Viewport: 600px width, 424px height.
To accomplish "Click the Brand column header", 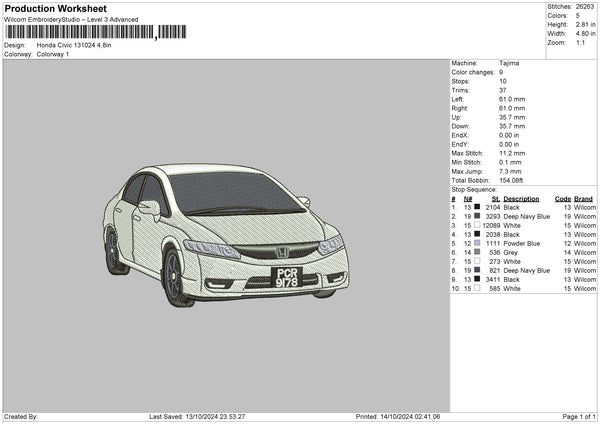I will tap(585, 198).
